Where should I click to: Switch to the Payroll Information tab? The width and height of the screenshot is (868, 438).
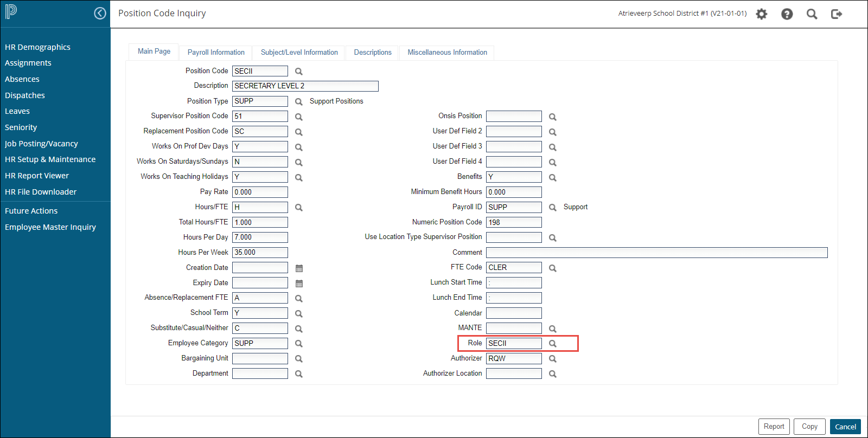point(216,53)
